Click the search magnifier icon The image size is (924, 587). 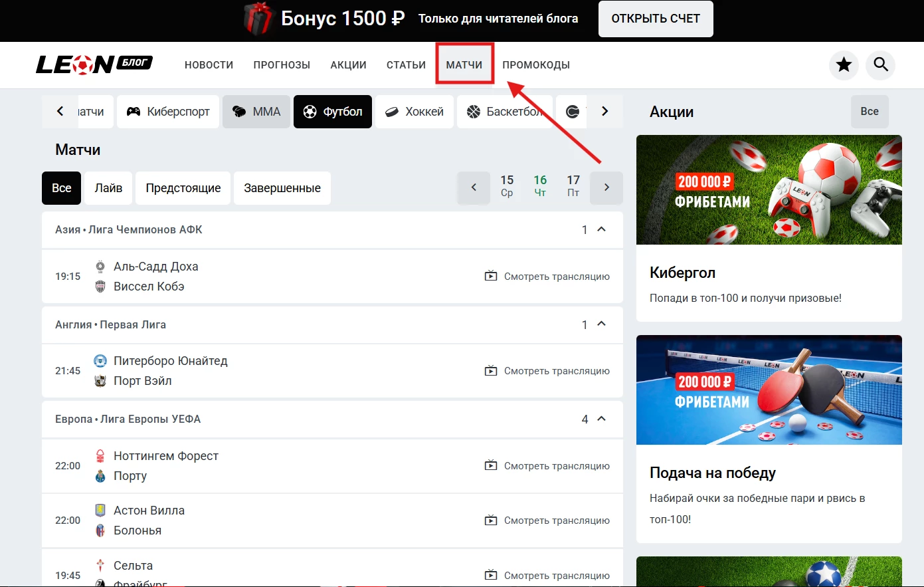(x=881, y=64)
